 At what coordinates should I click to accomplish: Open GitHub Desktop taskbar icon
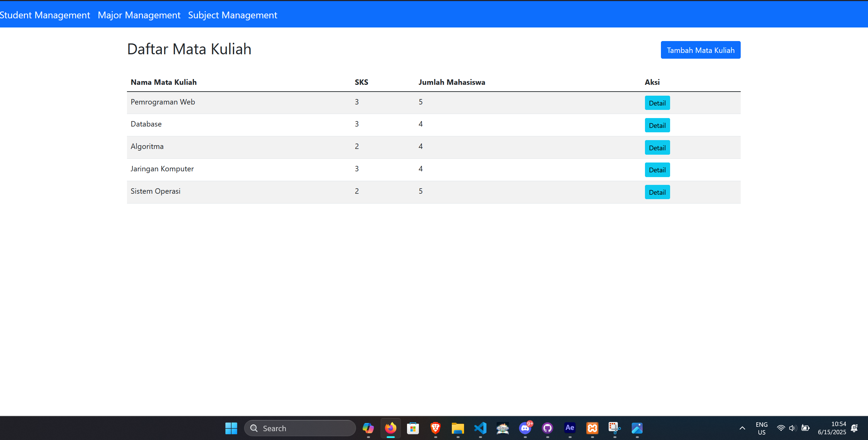pos(548,428)
